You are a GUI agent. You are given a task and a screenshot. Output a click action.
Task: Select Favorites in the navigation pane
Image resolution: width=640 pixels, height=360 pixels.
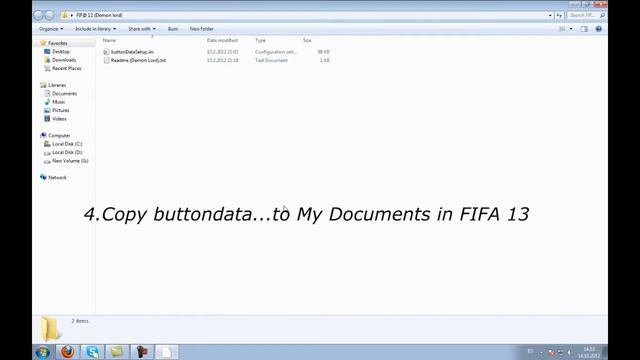pyautogui.click(x=58, y=43)
